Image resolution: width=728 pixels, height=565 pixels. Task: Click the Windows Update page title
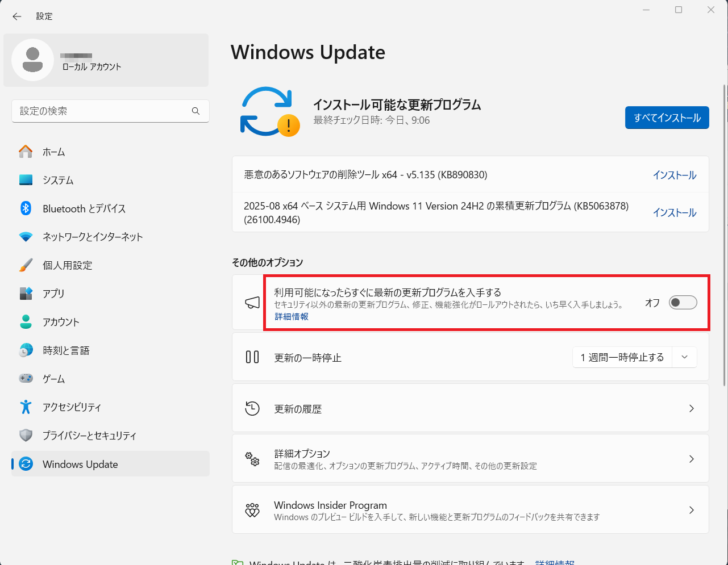[x=308, y=52]
